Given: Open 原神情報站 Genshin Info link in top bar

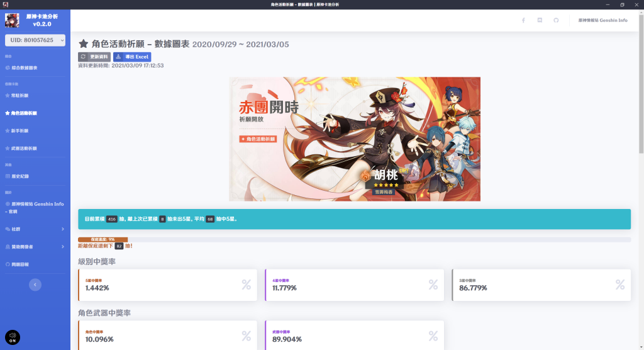Looking at the screenshot, I should (602, 20).
